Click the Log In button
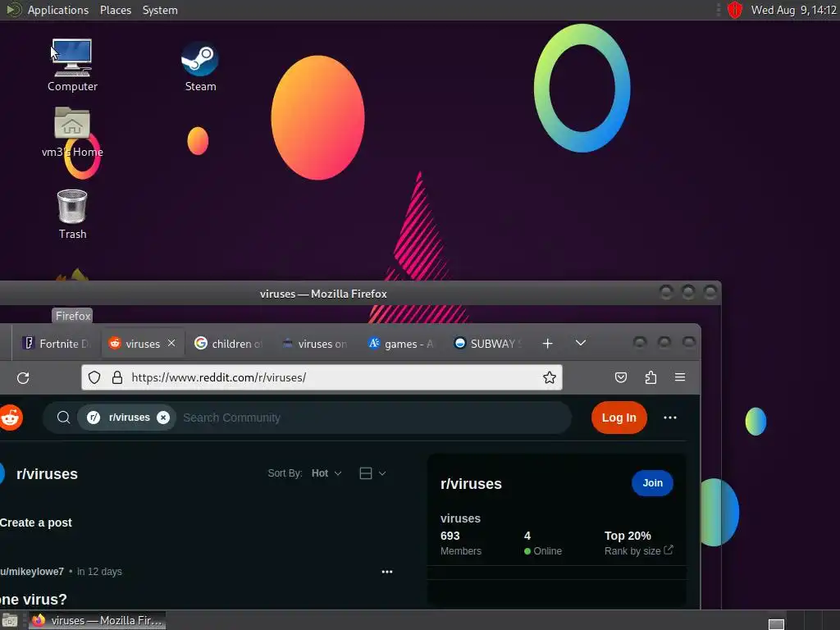The height and width of the screenshot is (630, 840). pyautogui.click(x=619, y=418)
